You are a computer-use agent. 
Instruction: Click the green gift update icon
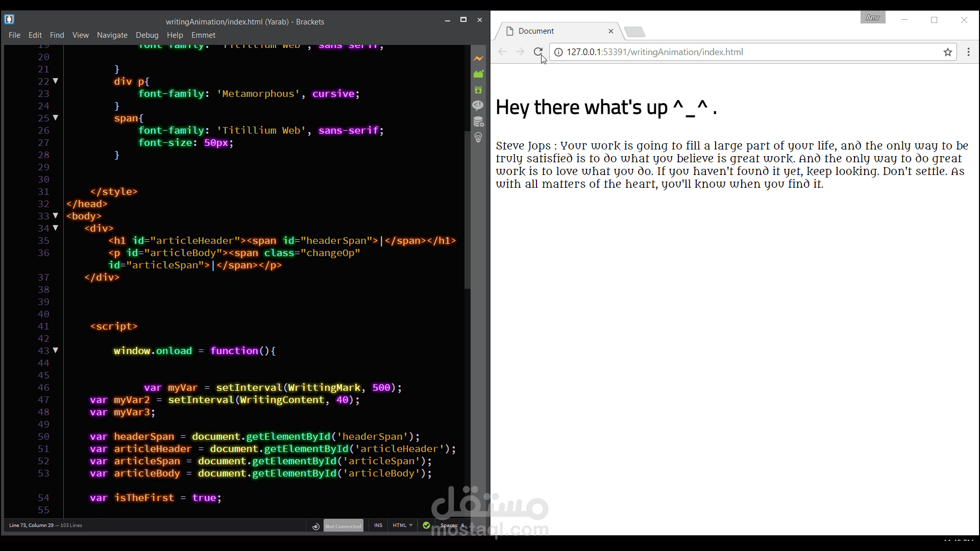point(478,90)
